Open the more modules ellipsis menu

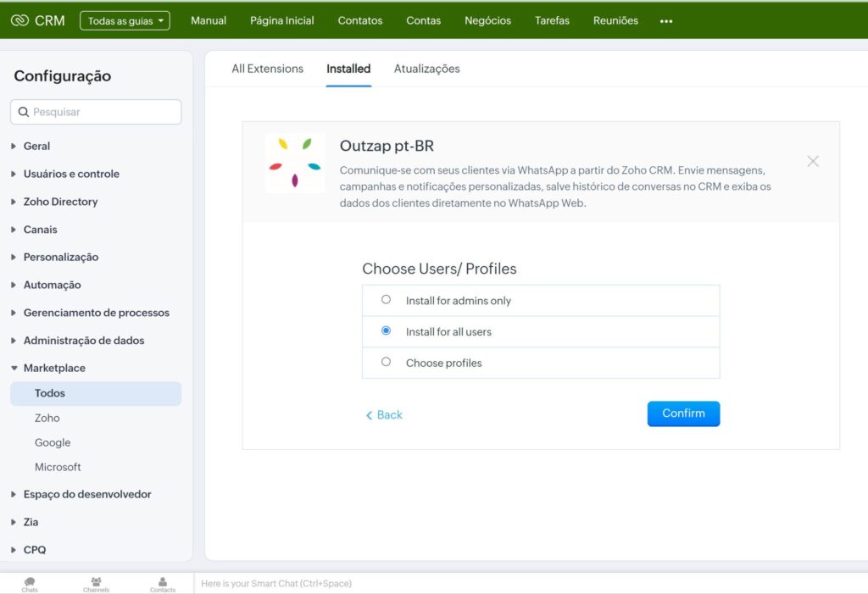[666, 21]
